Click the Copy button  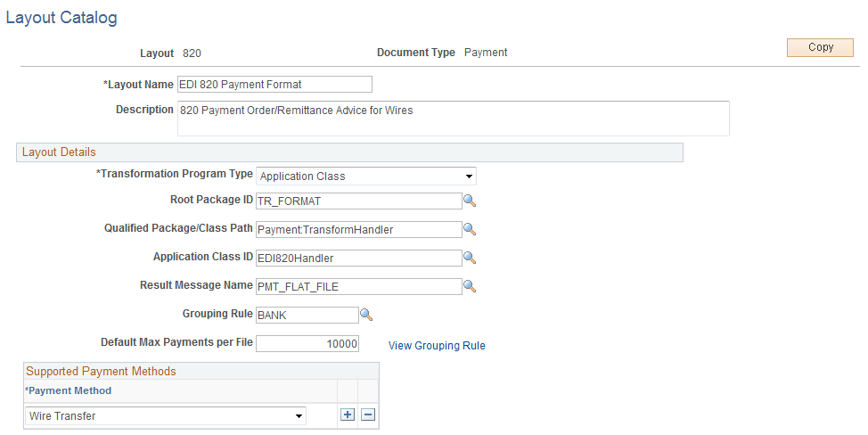(x=820, y=48)
